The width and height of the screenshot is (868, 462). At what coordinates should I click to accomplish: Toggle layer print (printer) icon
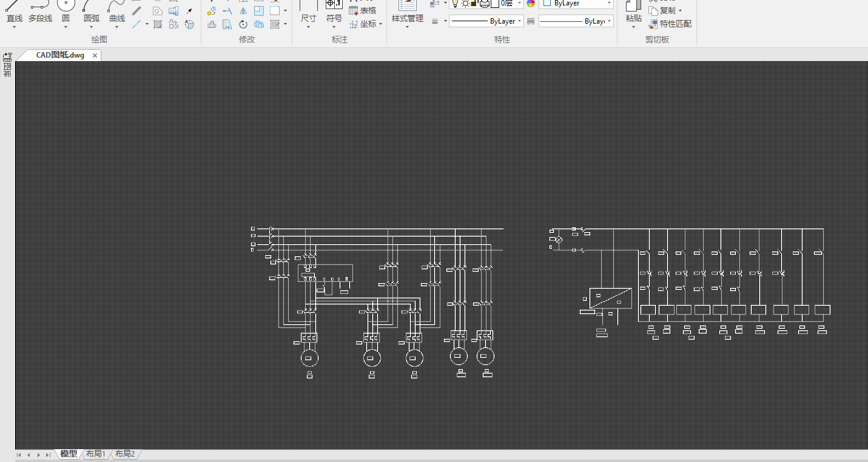point(484,4)
